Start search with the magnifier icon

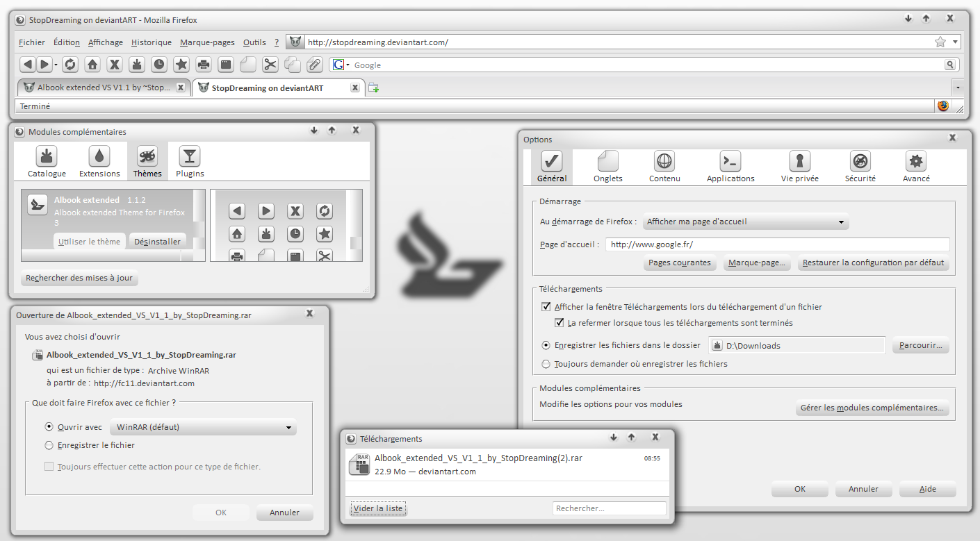(949, 65)
